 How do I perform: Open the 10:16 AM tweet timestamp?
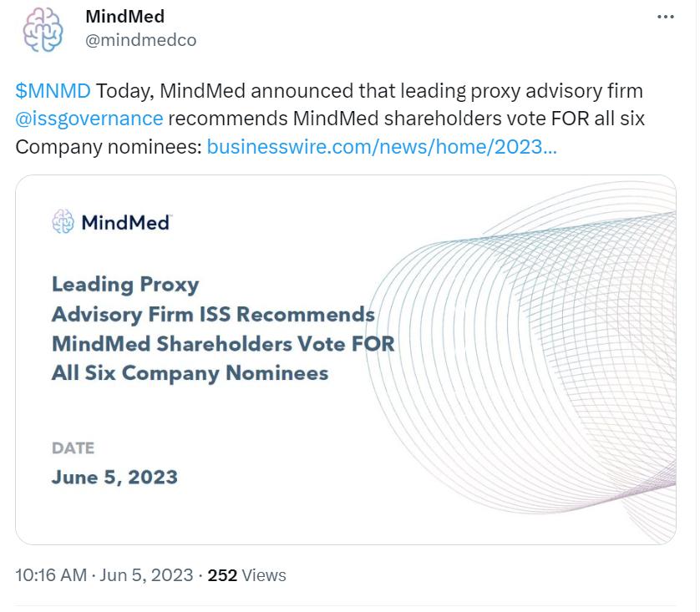(51, 575)
